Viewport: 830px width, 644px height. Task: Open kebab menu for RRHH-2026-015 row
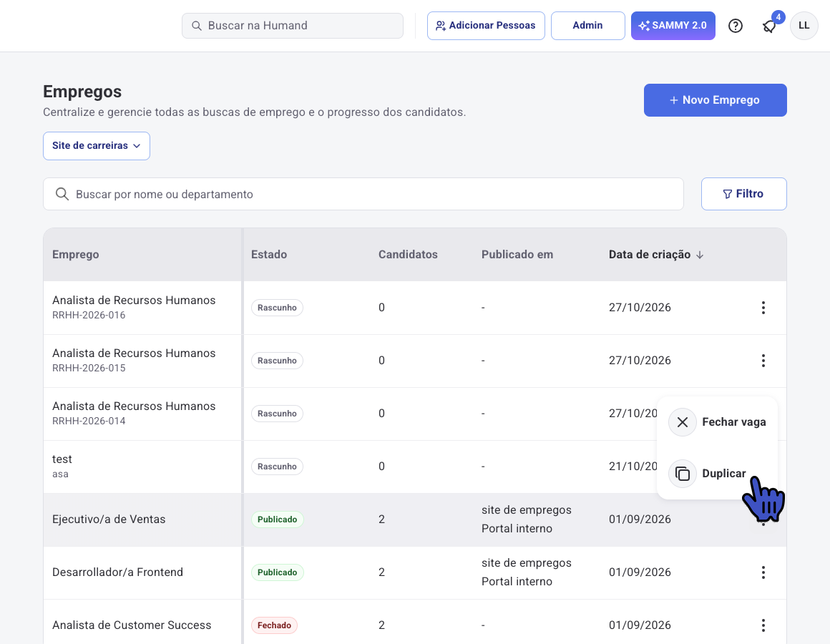[x=763, y=361]
